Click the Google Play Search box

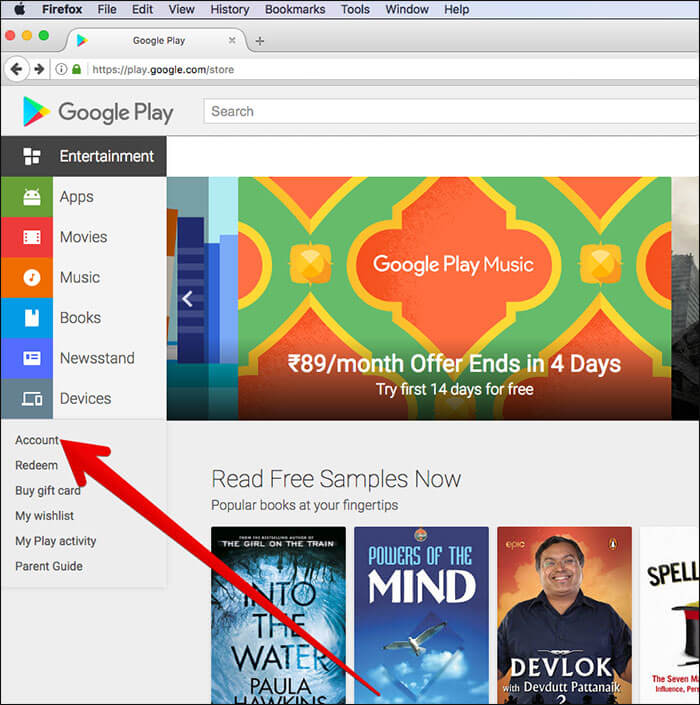pyautogui.click(x=451, y=111)
